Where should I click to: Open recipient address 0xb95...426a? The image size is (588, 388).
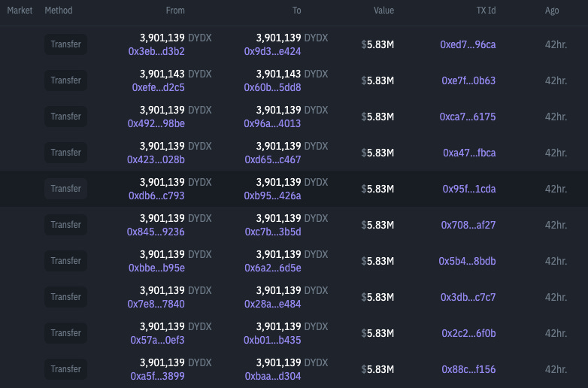(273, 196)
